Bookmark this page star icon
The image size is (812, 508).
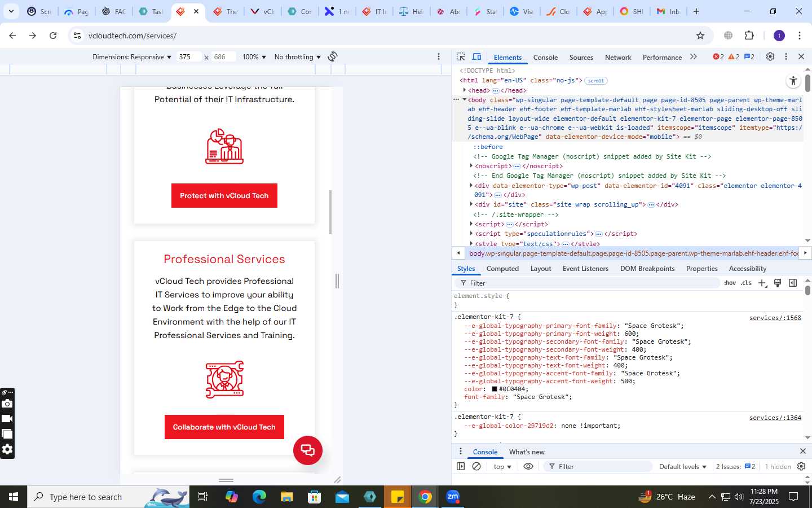coord(700,36)
